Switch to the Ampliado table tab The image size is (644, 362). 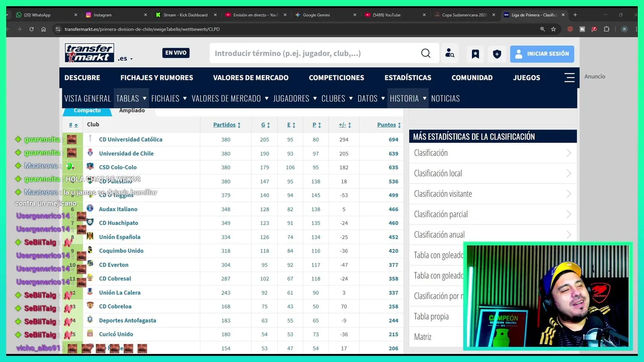132,111
